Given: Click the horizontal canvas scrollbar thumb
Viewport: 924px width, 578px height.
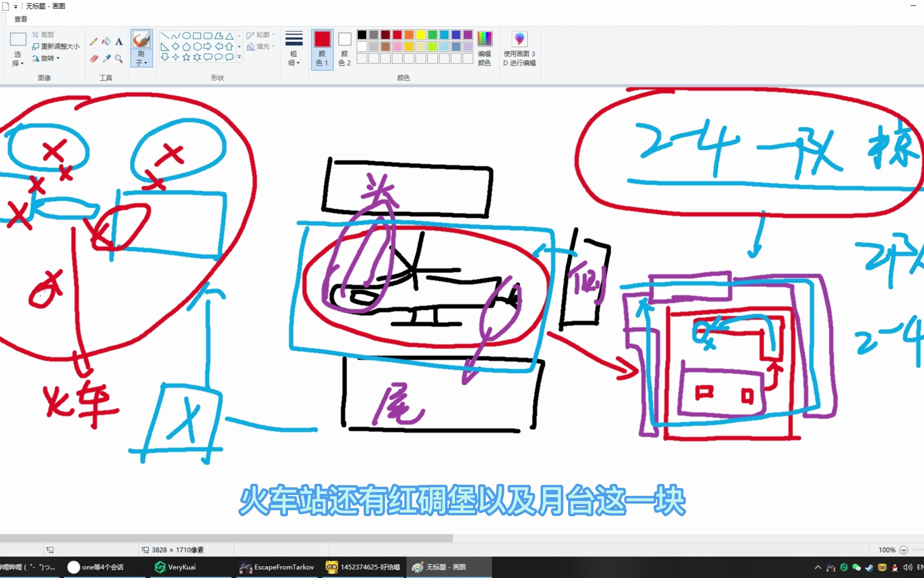Looking at the screenshot, I should [x=226, y=538].
